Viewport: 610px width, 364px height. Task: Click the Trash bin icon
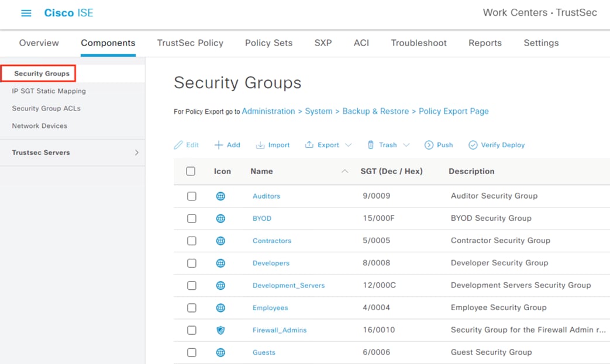(x=371, y=145)
